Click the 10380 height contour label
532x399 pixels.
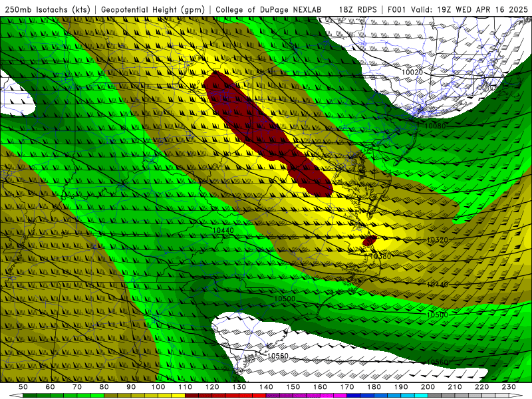pos(380,256)
